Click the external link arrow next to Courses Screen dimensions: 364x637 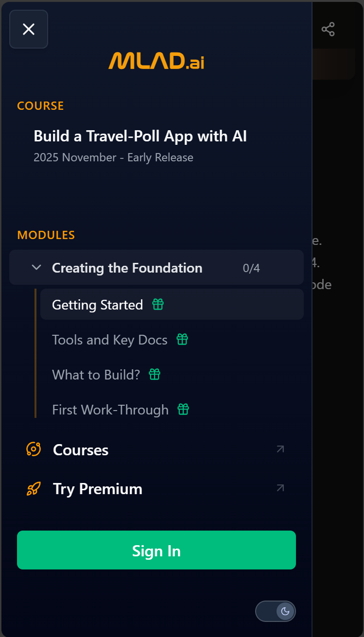click(x=279, y=449)
